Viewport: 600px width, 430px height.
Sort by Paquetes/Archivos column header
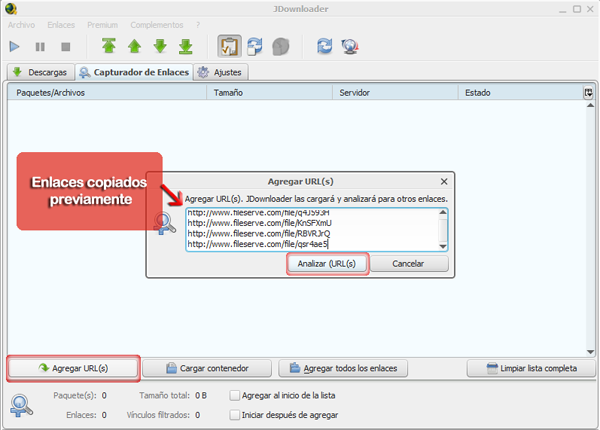(x=107, y=93)
